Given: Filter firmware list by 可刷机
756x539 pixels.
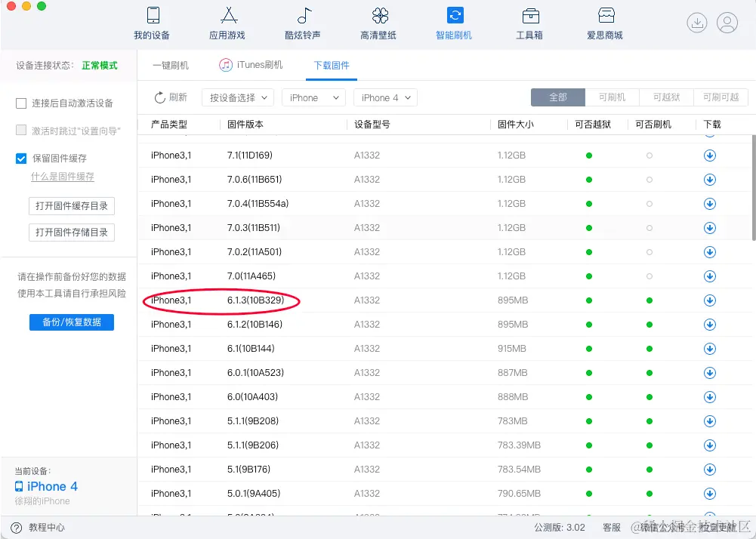Looking at the screenshot, I should pyautogui.click(x=612, y=97).
